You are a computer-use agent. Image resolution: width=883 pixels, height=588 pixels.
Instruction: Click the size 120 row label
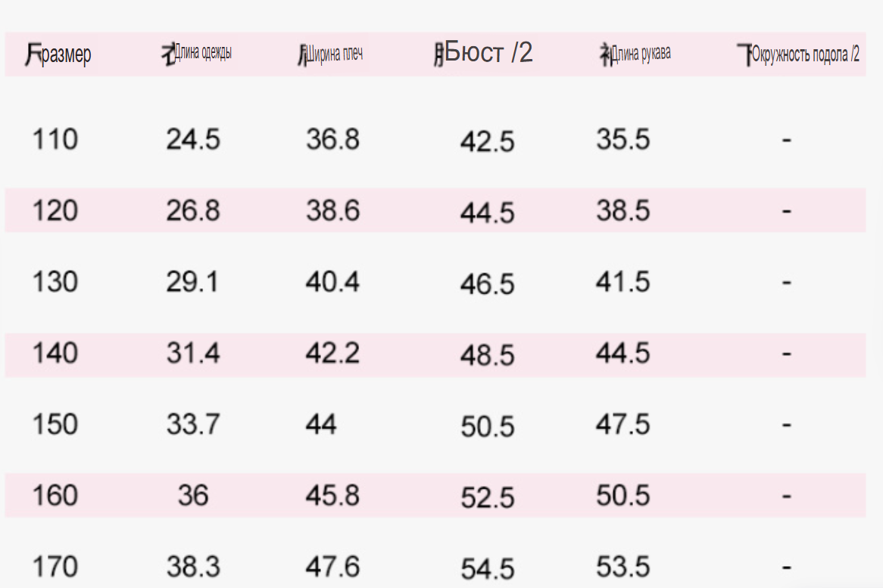click(x=55, y=210)
